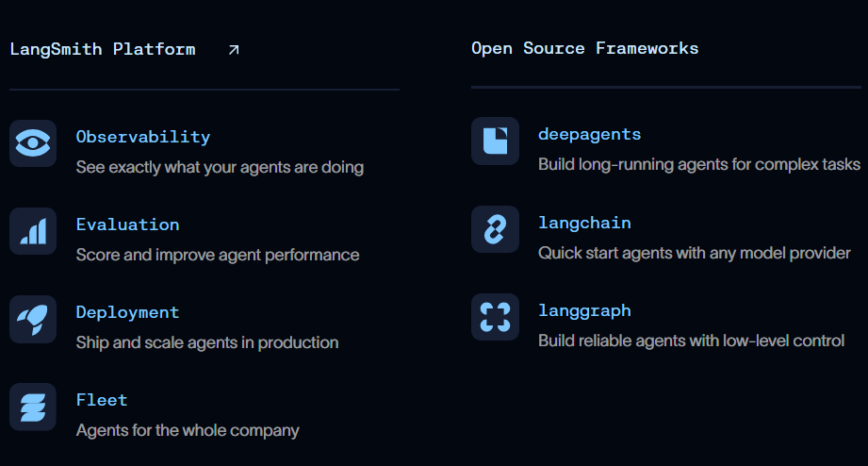This screenshot has width=868, height=466.
Task: Click the Deployment rocket icon
Action: [x=33, y=319]
